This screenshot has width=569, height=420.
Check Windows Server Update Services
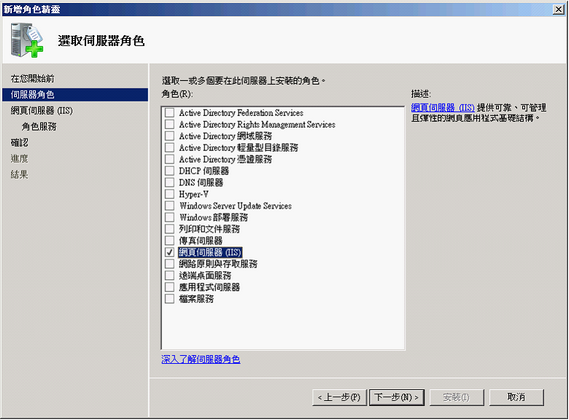[x=169, y=205]
